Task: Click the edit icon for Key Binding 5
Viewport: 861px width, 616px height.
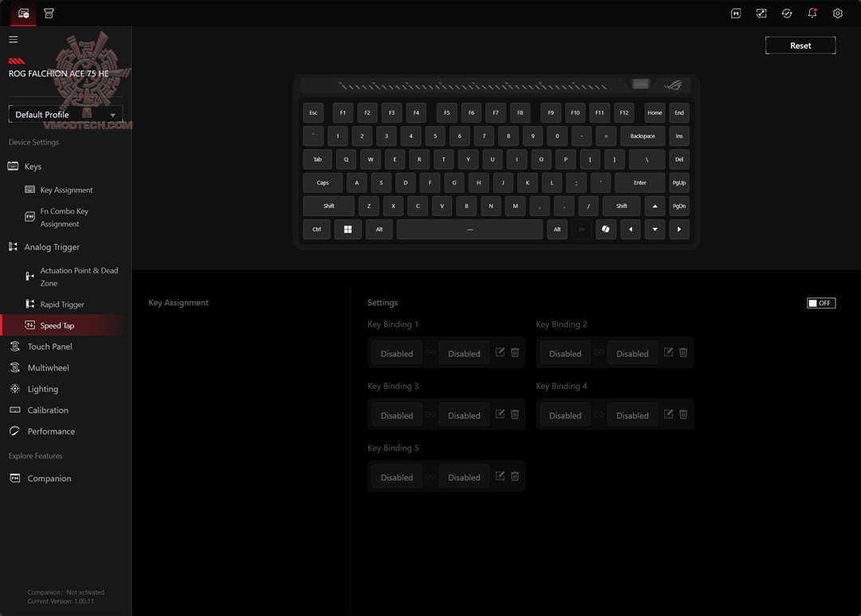Action: (500, 476)
